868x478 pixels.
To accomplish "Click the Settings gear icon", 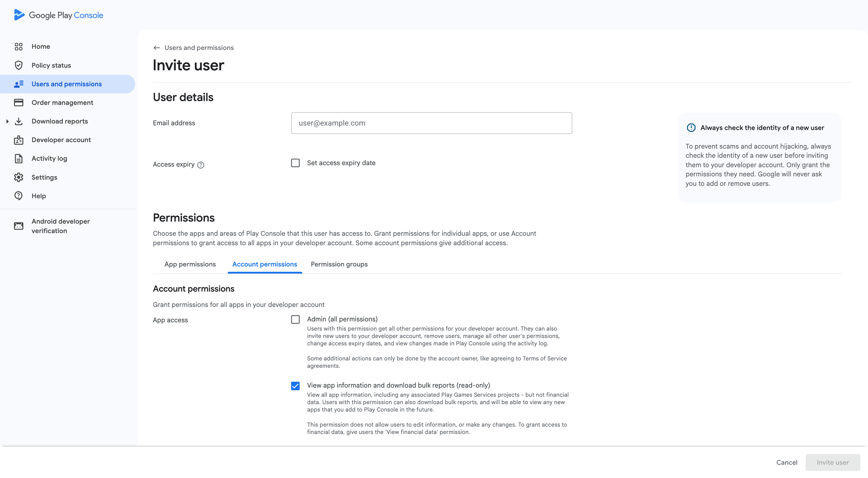I will (19, 177).
